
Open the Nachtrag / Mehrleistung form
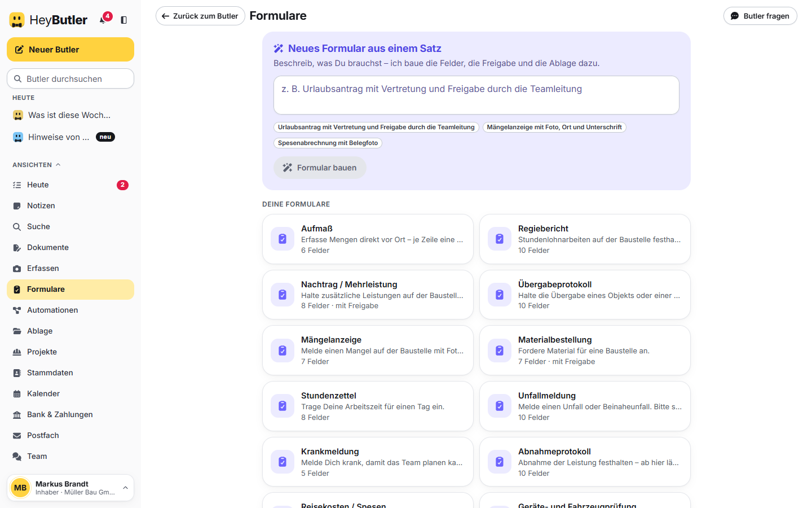click(368, 295)
